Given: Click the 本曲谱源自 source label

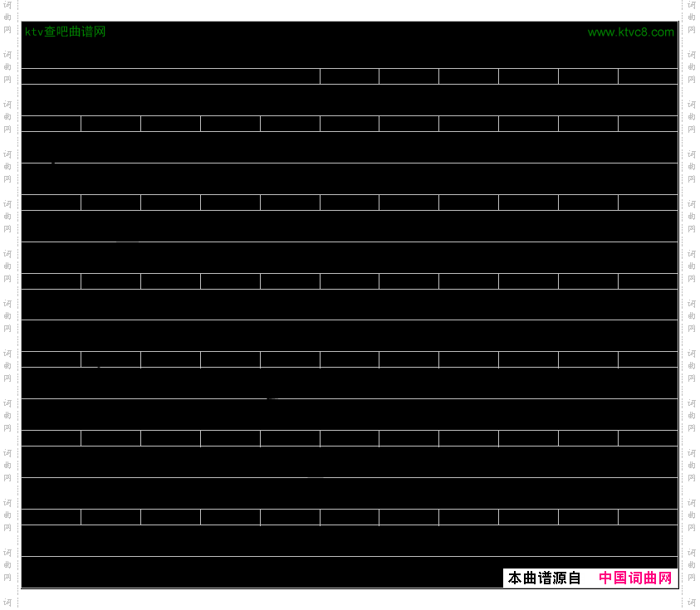Looking at the screenshot, I should tap(545, 578).
